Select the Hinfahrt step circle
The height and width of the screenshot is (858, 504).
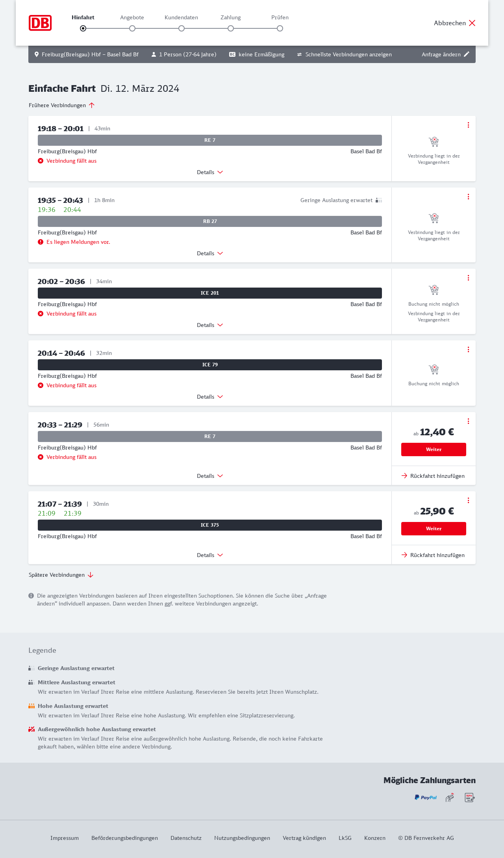tap(83, 28)
